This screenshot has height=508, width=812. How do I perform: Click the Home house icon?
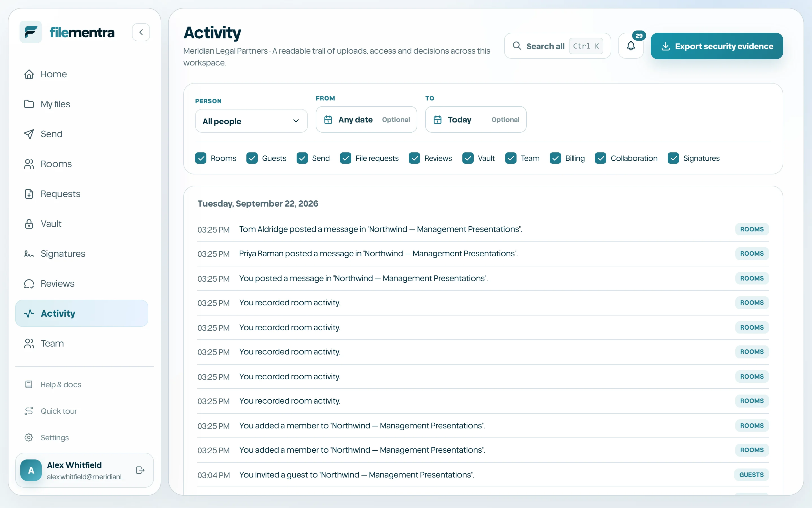point(29,74)
